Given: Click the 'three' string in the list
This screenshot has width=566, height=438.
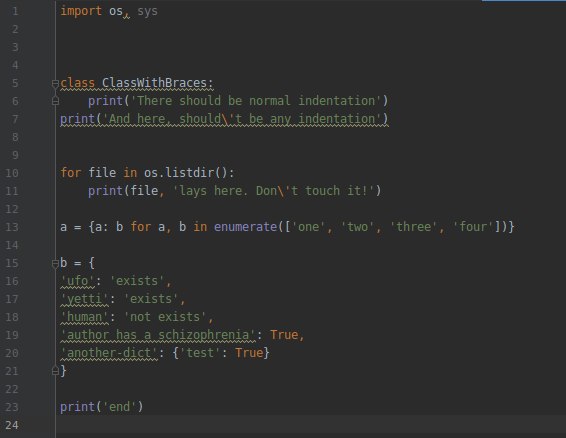Looking at the screenshot, I should 413,227.
